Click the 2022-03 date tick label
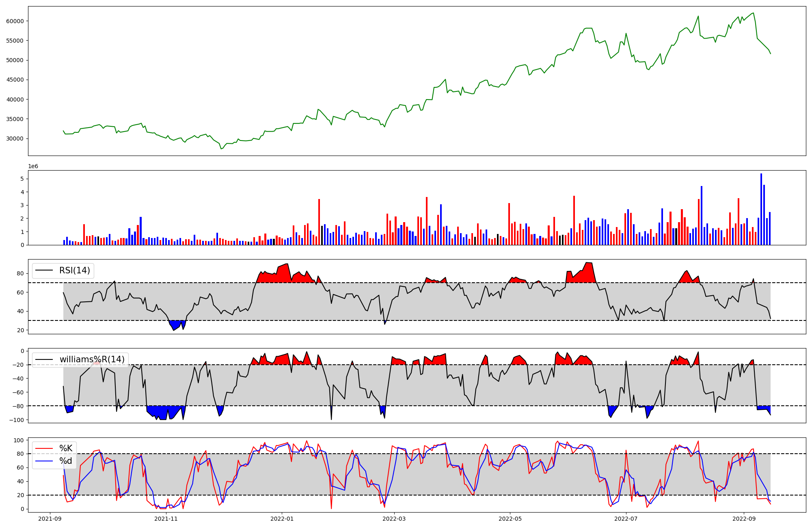The width and height of the screenshot is (812, 528). point(394,519)
